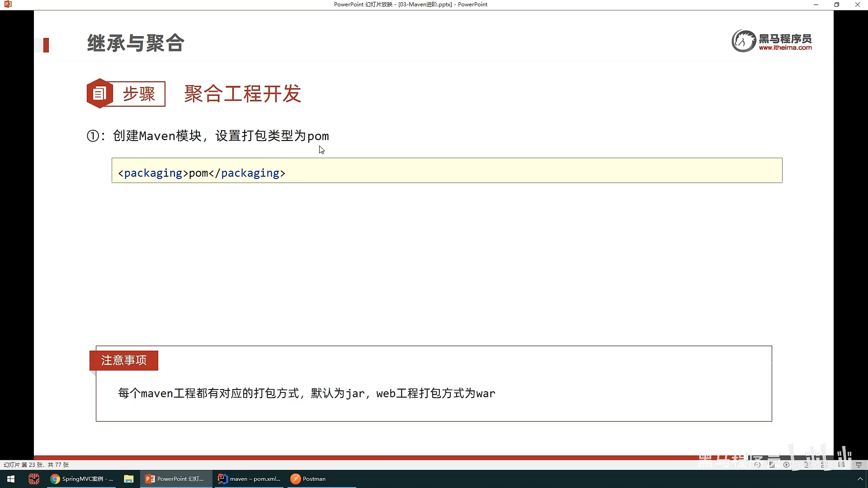Open the slide show menu icon in status bar

pos(772,465)
